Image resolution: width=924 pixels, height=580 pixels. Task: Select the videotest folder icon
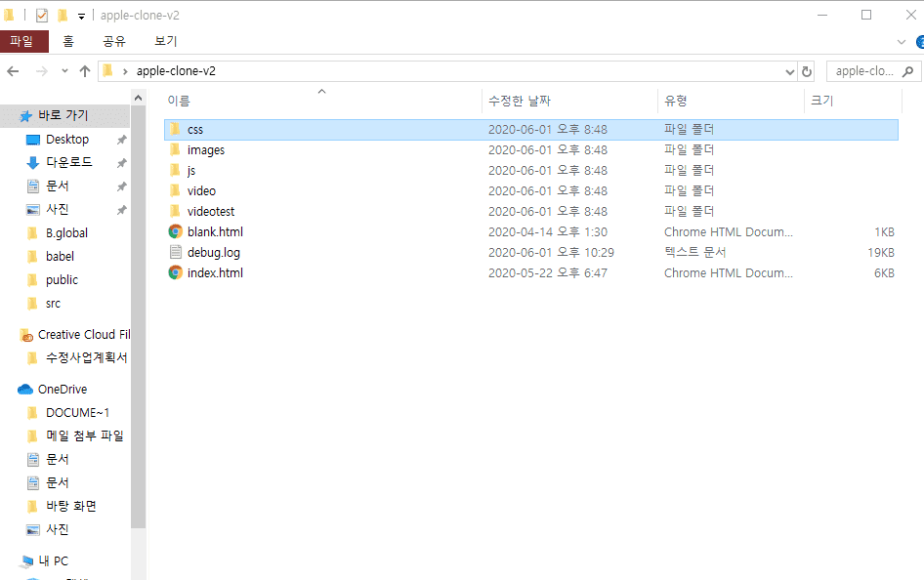(175, 211)
